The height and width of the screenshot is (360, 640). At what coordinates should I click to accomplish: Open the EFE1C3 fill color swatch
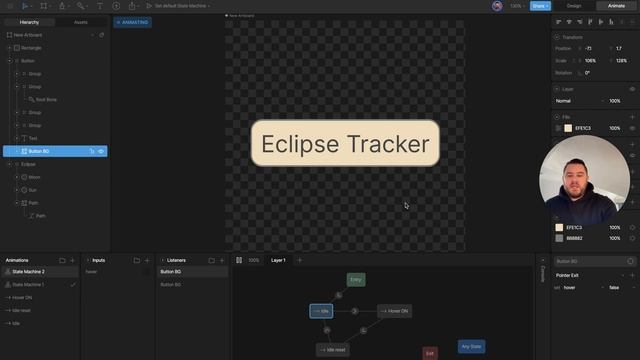click(x=568, y=128)
